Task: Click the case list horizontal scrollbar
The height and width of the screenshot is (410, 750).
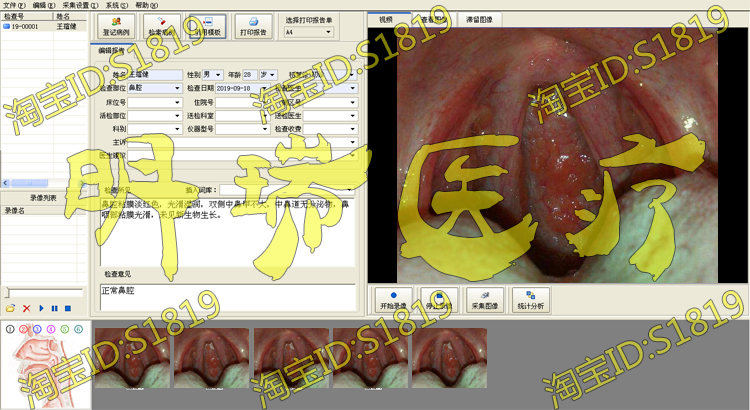Action: [44, 183]
